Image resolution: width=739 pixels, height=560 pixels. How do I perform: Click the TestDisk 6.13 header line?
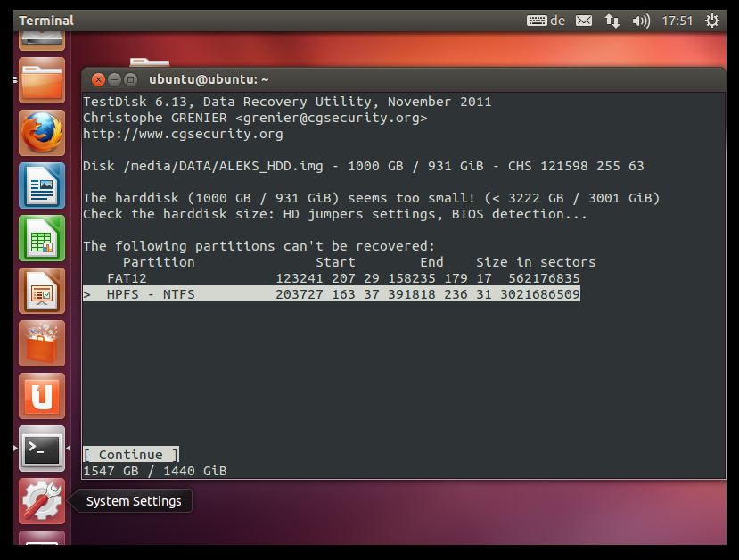(x=287, y=102)
